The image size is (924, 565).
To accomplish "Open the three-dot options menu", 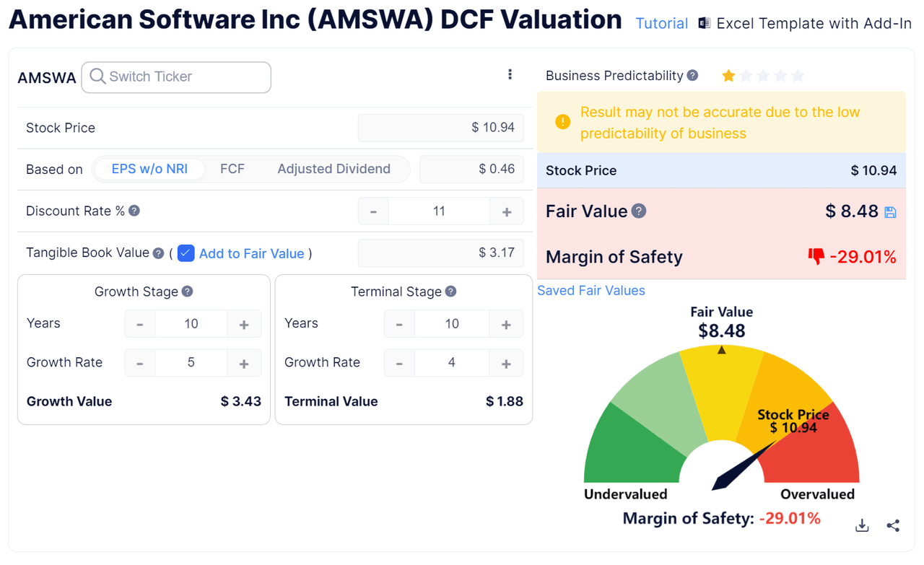I will 510,74.
